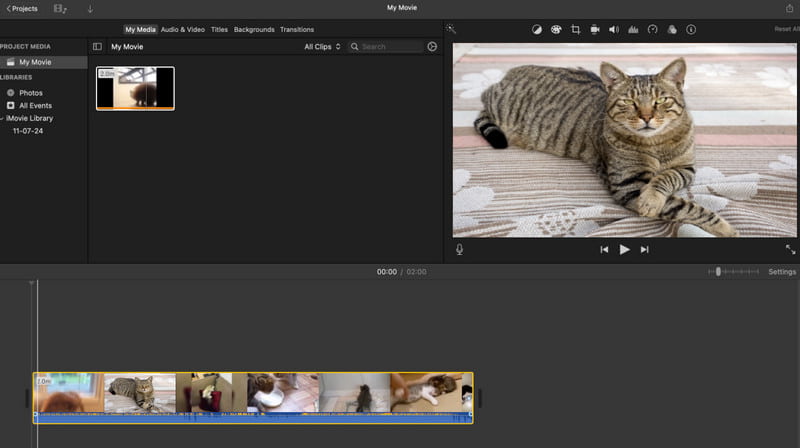Click Reset All adjustments

(787, 29)
